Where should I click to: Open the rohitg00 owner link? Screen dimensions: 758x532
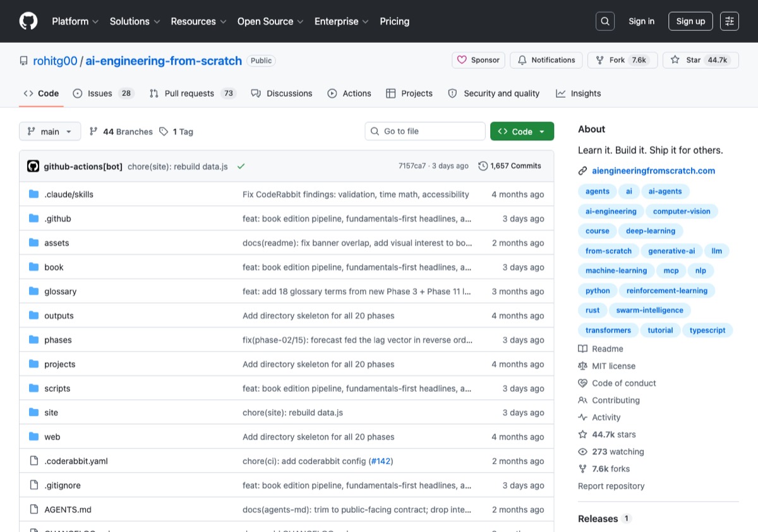(x=55, y=61)
